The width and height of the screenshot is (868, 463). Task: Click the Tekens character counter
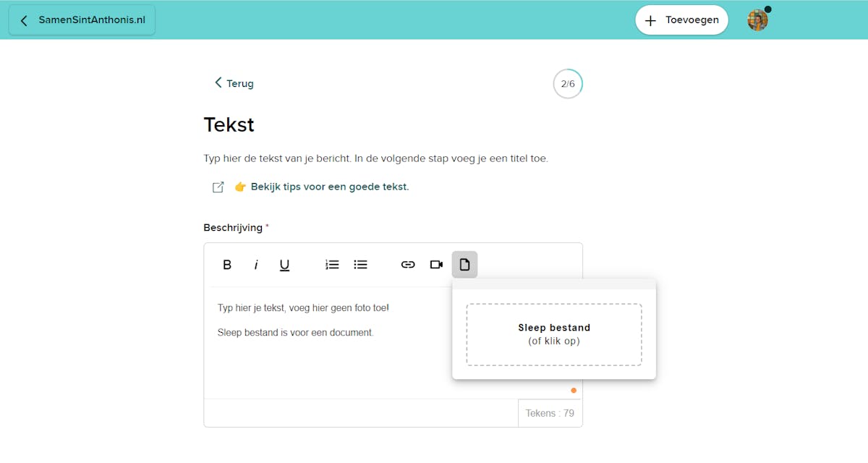[x=550, y=413]
